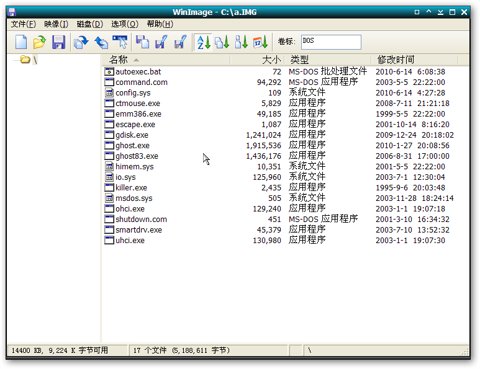Click the format and write disk icon

(x=120, y=42)
